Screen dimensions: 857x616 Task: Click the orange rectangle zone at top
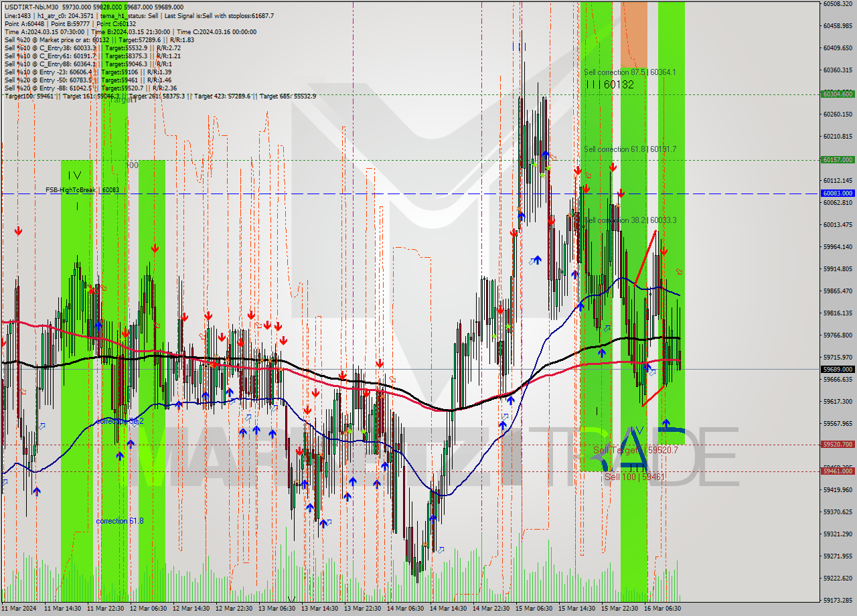coord(634,33)
